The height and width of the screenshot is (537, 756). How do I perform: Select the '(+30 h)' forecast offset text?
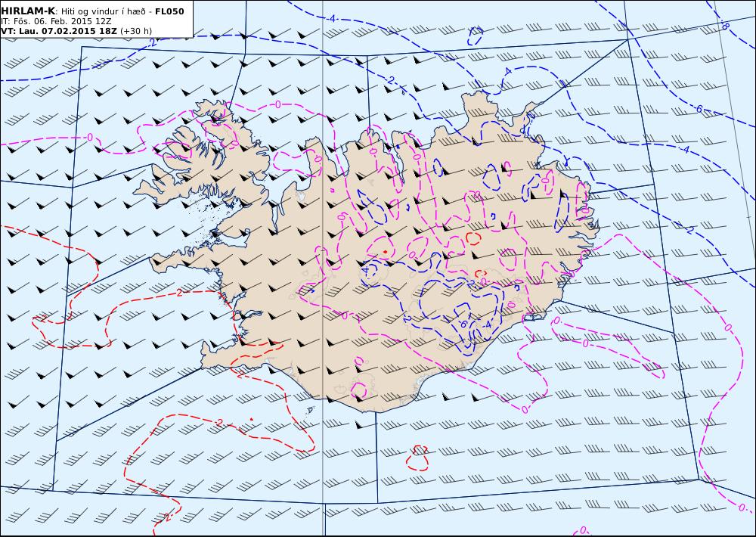[136, 31]
